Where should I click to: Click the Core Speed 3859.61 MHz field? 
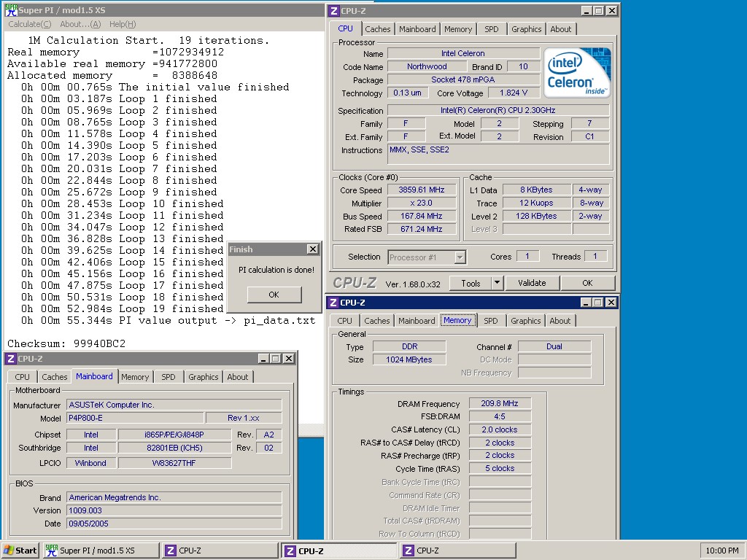pyautogui.click(x=422, y=190)
